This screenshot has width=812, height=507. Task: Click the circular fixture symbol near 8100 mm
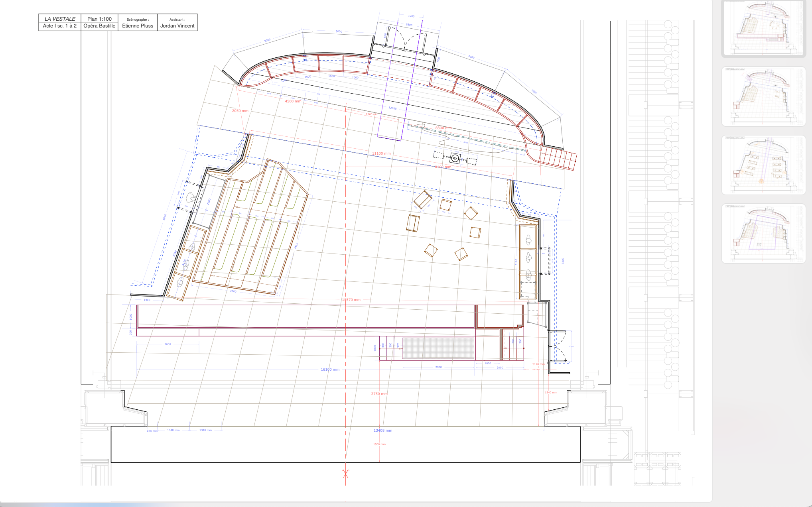pos(455,158)
